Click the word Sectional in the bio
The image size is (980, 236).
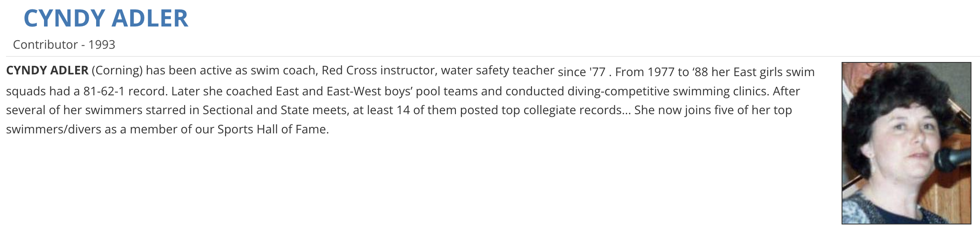[228, 110]
